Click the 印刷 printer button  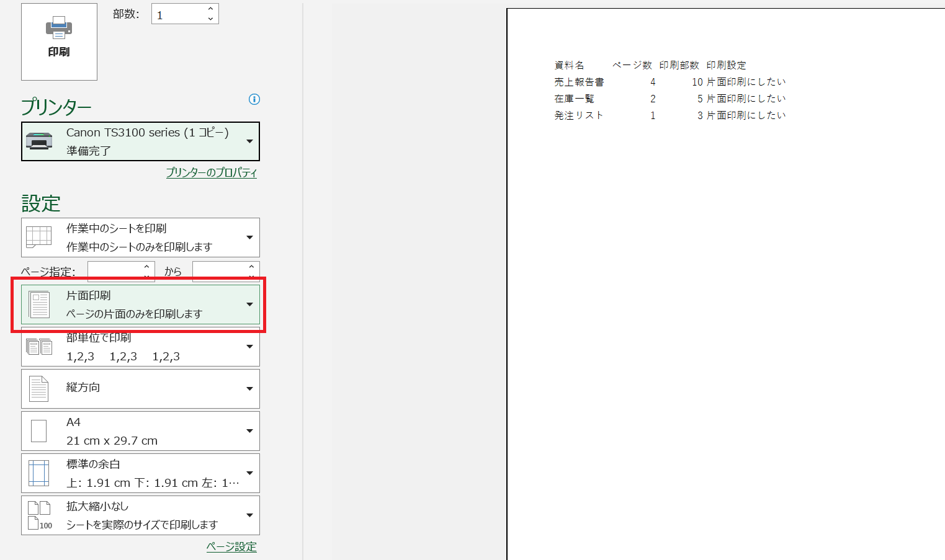coord(59,41)
